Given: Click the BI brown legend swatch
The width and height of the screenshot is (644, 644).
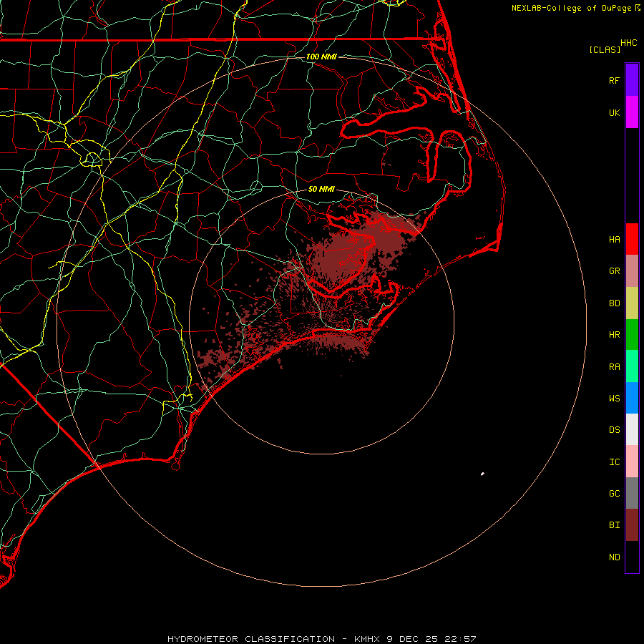Looking at the screenshot, I should tap(632, 525).
